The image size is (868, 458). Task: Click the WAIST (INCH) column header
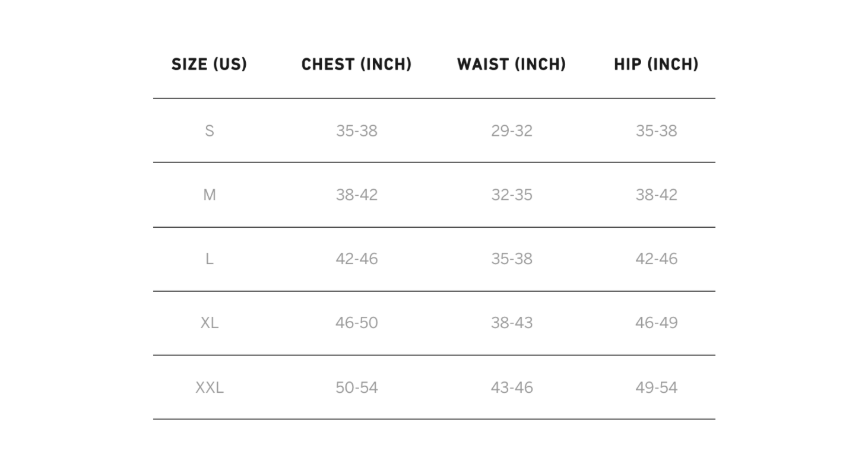511,64
